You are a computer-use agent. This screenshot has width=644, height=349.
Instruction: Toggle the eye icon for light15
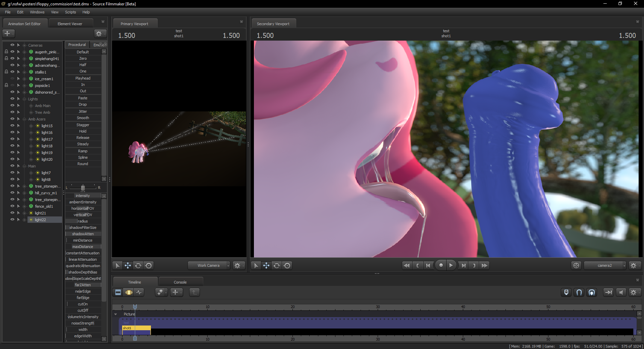coord(12,126)
